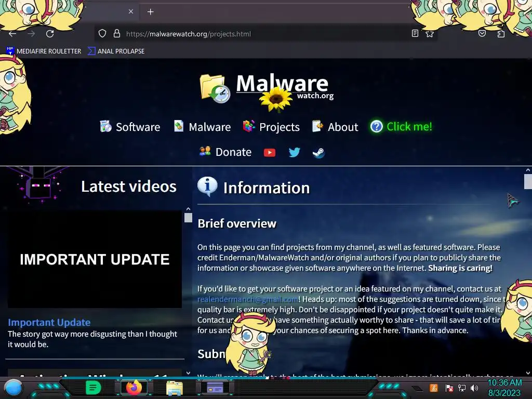The width and height of the screenshot is (532, 399).
Task: Open the Extensions puzzle-piece icon
Action: click(501, 33)
